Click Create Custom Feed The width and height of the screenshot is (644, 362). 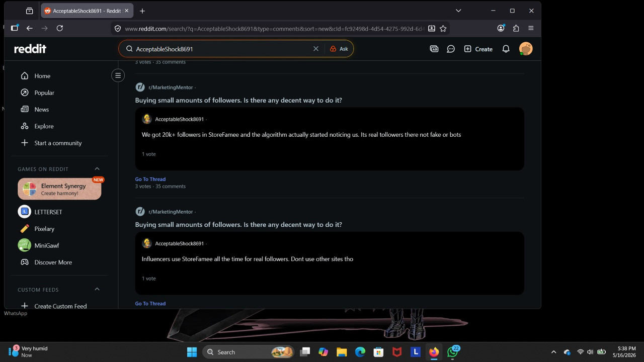point(59,306)
